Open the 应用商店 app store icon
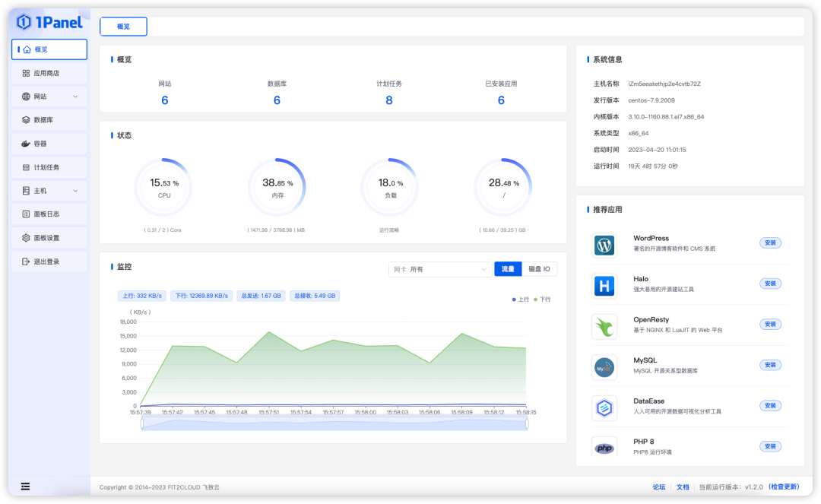 pos(26,73)
